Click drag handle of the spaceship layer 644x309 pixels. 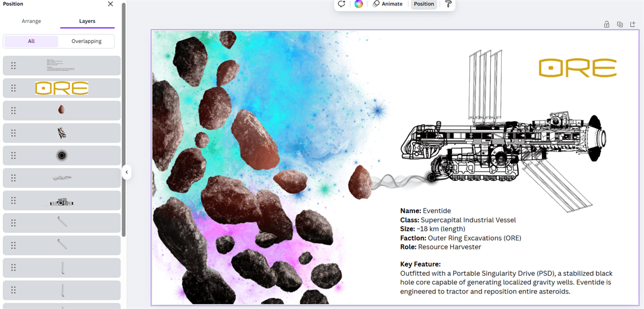(x=13, y=200)
